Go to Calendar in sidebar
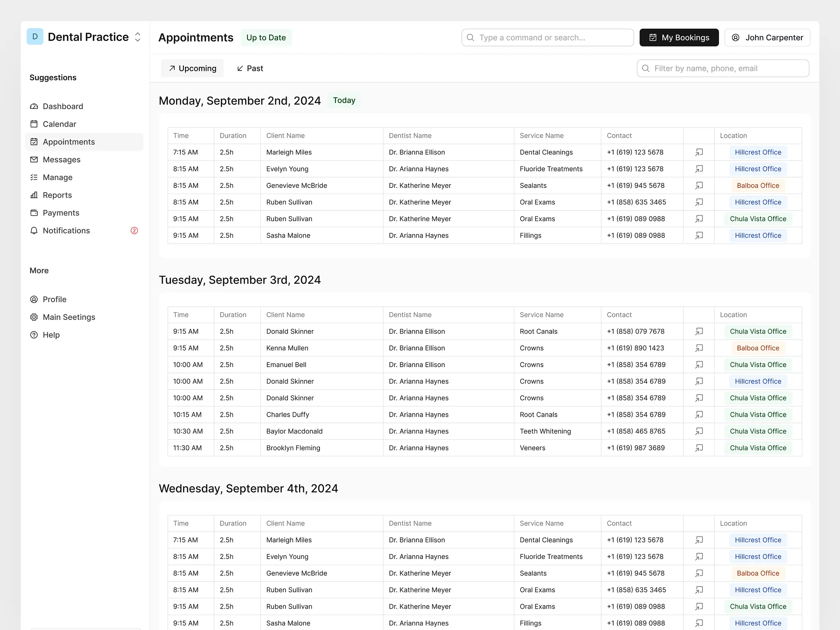 (x=59, y=124)
